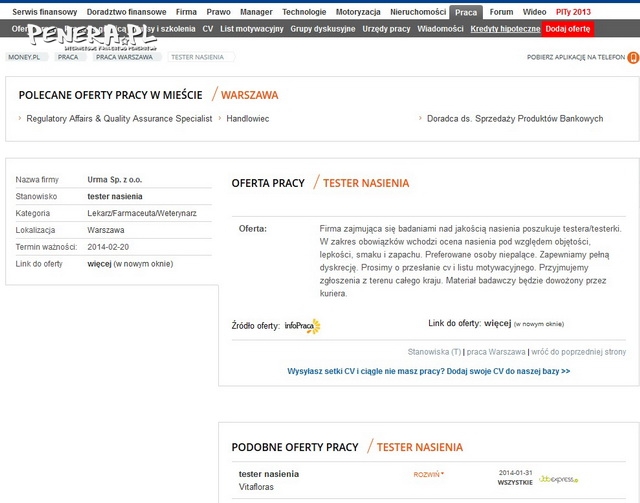
Task: Open Wiadomości in the submenu
Action: (x=440, y=29)
